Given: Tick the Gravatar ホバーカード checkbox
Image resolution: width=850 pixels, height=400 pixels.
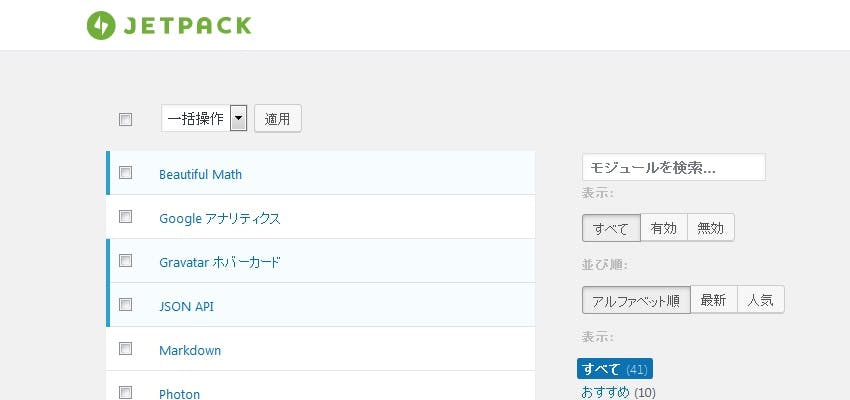Looking at the screenshot, I should coord(125,261).
